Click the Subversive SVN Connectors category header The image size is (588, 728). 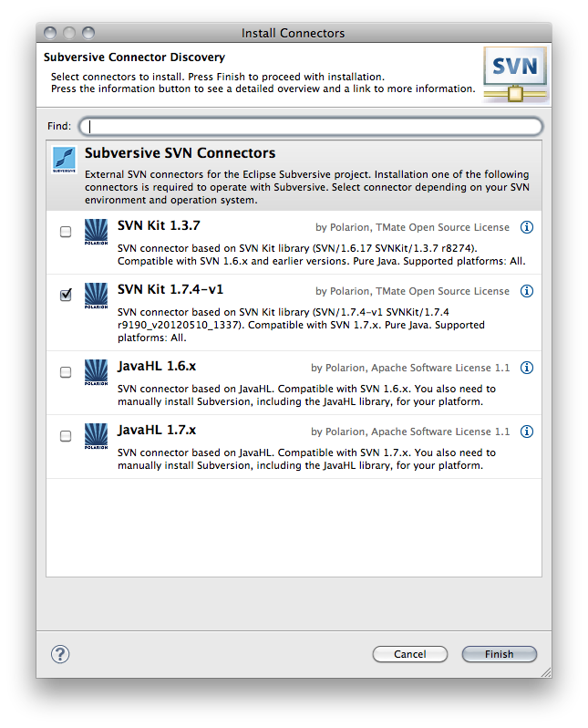pos(180,153)
